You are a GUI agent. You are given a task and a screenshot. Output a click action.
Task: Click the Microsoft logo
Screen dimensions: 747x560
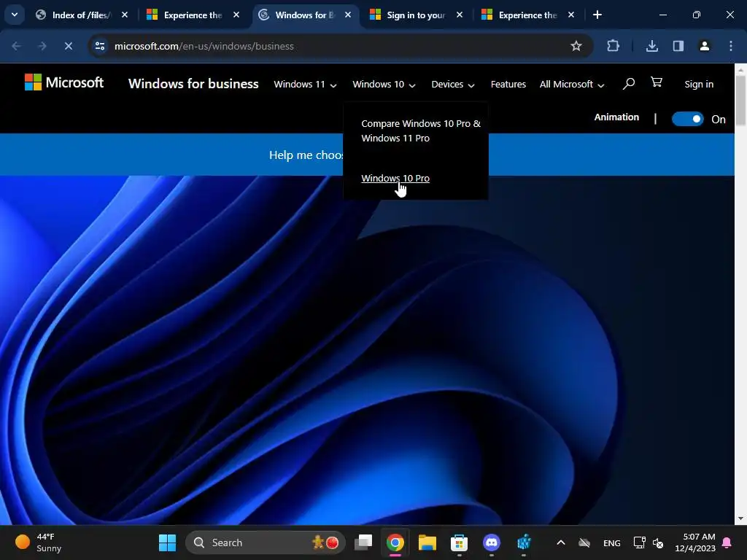64,82
